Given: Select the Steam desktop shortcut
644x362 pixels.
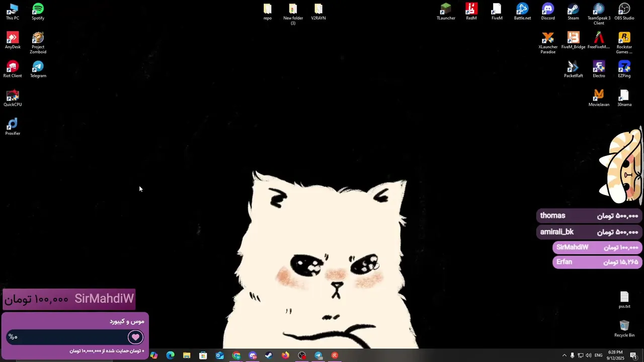Looking at the screenshot, I should click(x=573, y=12).
